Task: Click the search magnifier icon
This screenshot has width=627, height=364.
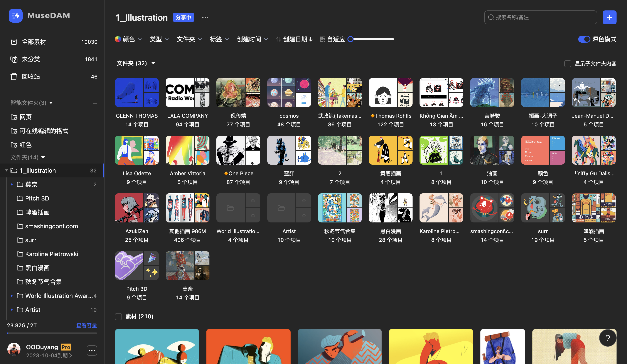Action: [x=491, y=17]
